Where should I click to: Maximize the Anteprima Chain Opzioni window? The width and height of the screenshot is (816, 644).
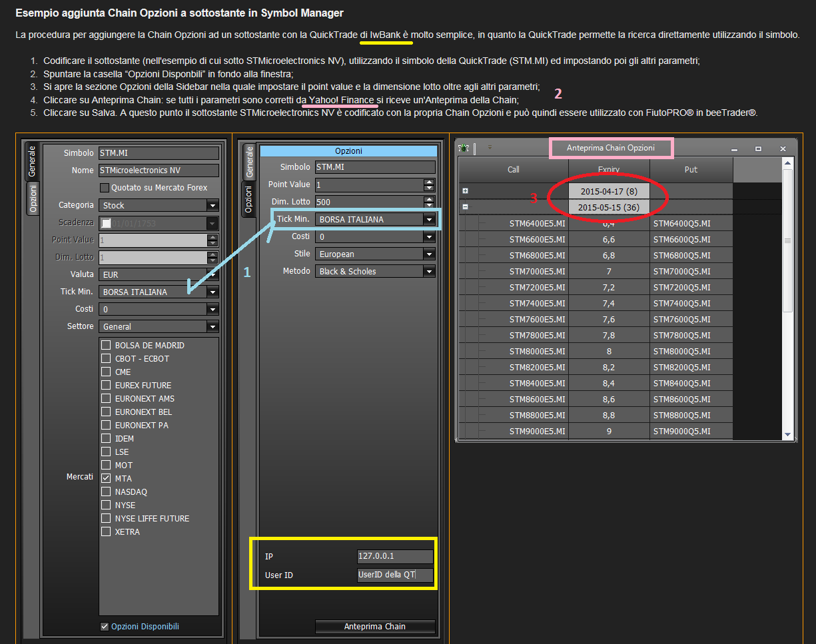(x=758, y=149)
